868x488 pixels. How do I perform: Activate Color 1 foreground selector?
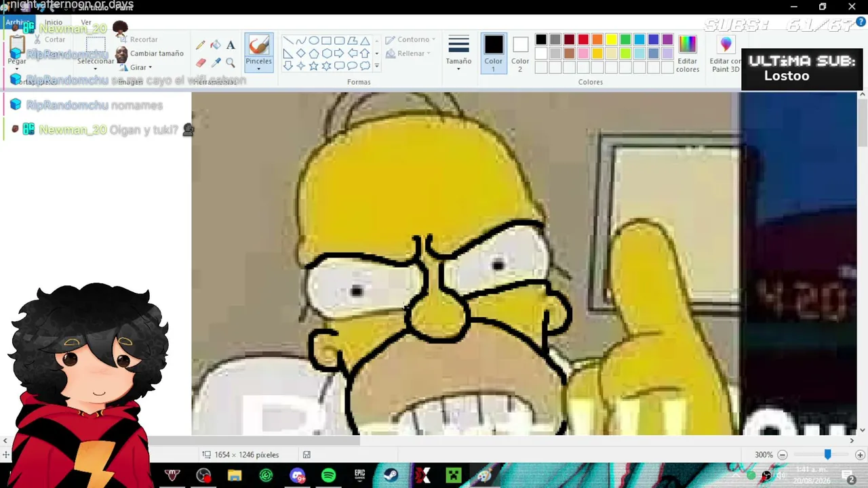pos(494,54)
